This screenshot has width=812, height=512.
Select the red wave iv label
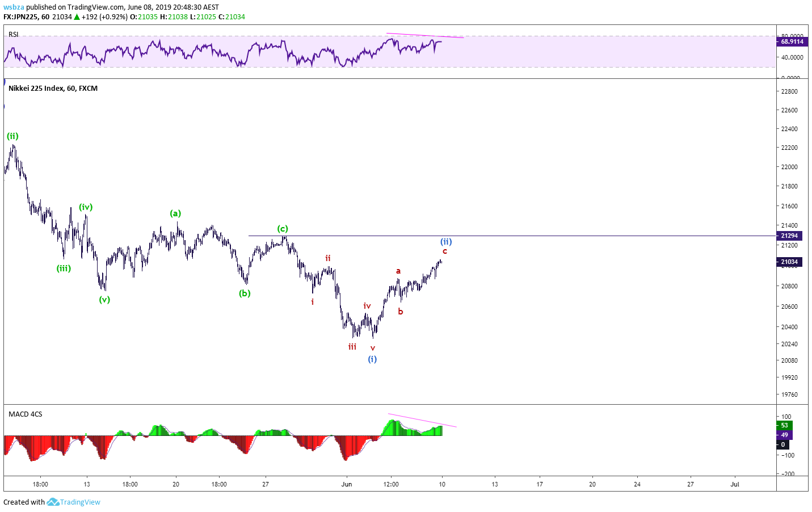click(x=367, y=306)
